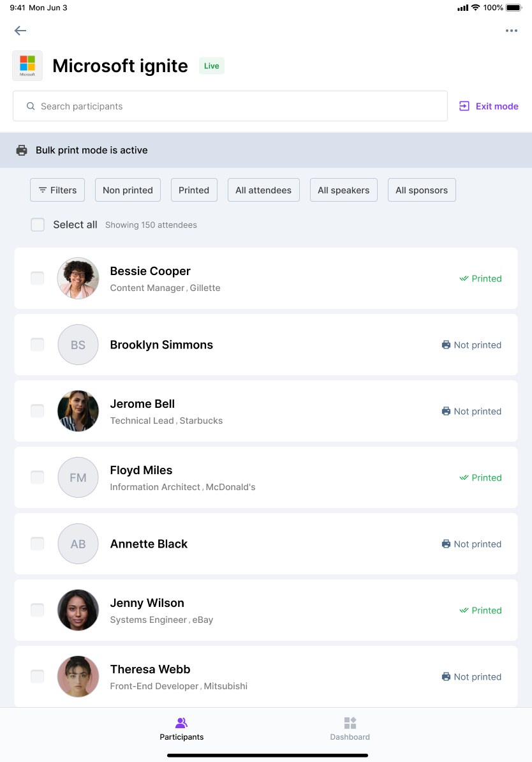Check the box next to Annette Black

38,544
